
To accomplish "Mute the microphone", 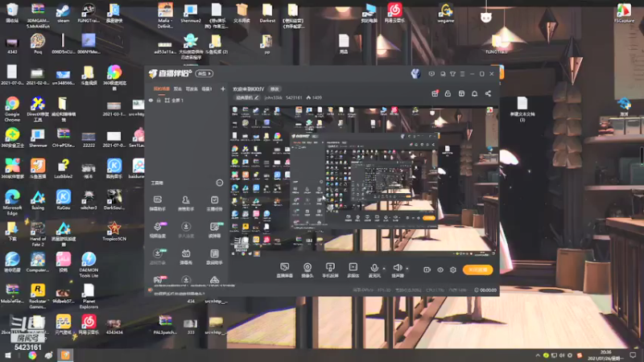I will click(374, 269).
